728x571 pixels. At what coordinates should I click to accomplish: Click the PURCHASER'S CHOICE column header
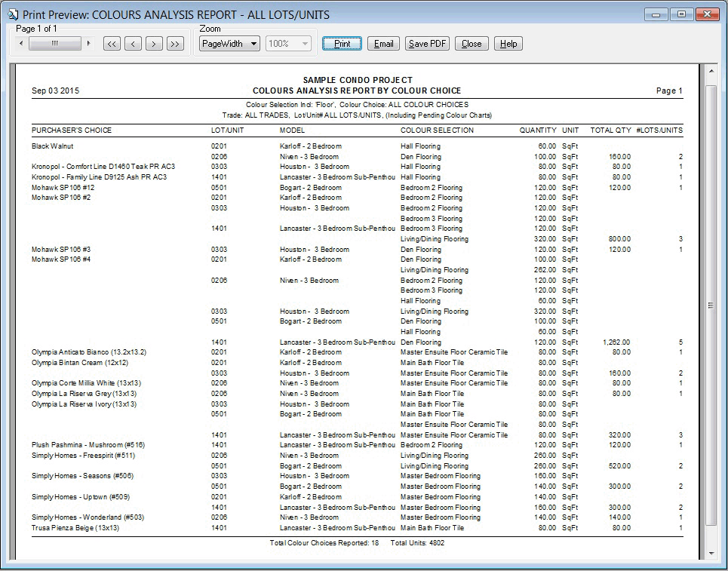point(72,130)
